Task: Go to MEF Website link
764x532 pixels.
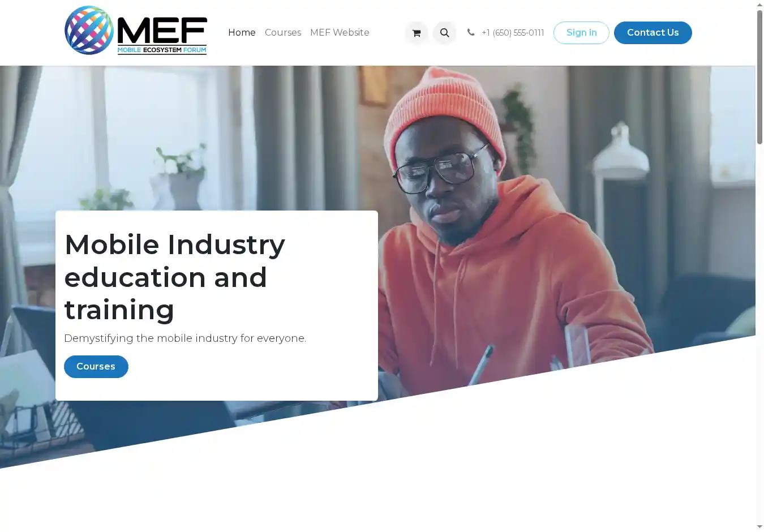Action: coord(340,33)
